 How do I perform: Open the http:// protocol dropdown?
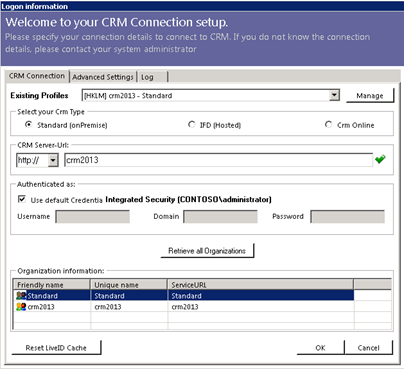[x=53, y=160]
